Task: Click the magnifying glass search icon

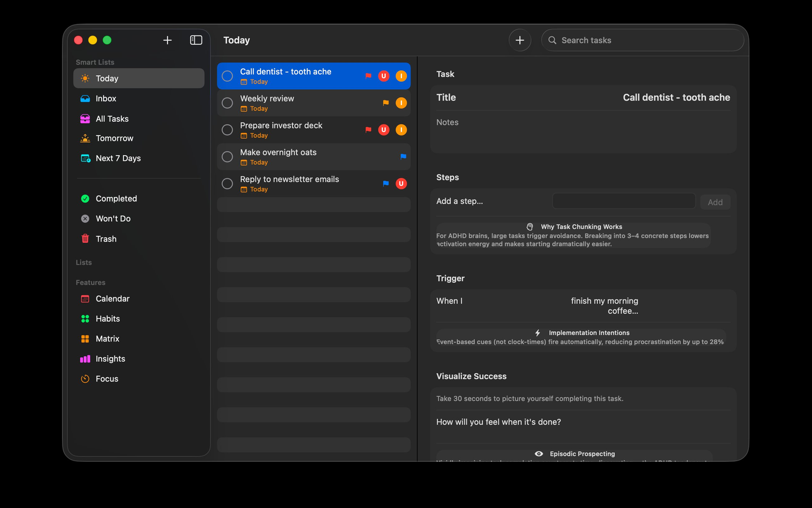Action: [553, 40]
